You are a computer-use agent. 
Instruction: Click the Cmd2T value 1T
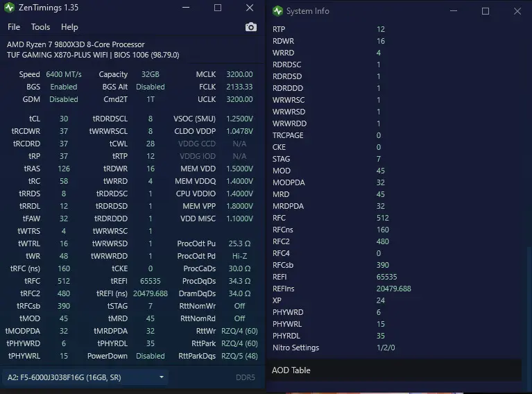coord(151,99)
